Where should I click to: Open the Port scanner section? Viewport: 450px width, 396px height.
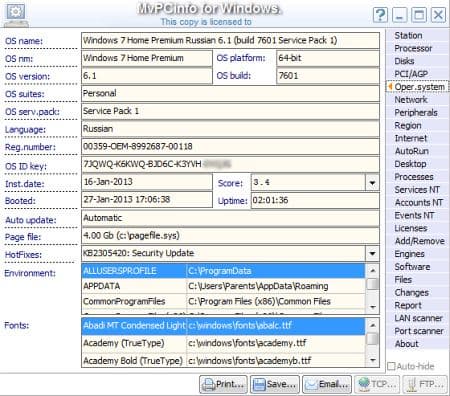pyautogui.click(x=419, y=331)
